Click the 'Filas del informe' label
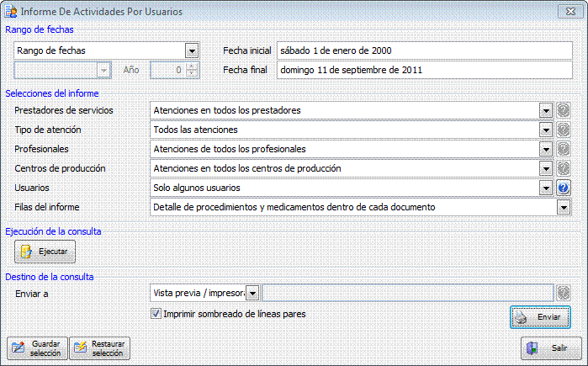This screenshot has height=366, width=588. 47,207
